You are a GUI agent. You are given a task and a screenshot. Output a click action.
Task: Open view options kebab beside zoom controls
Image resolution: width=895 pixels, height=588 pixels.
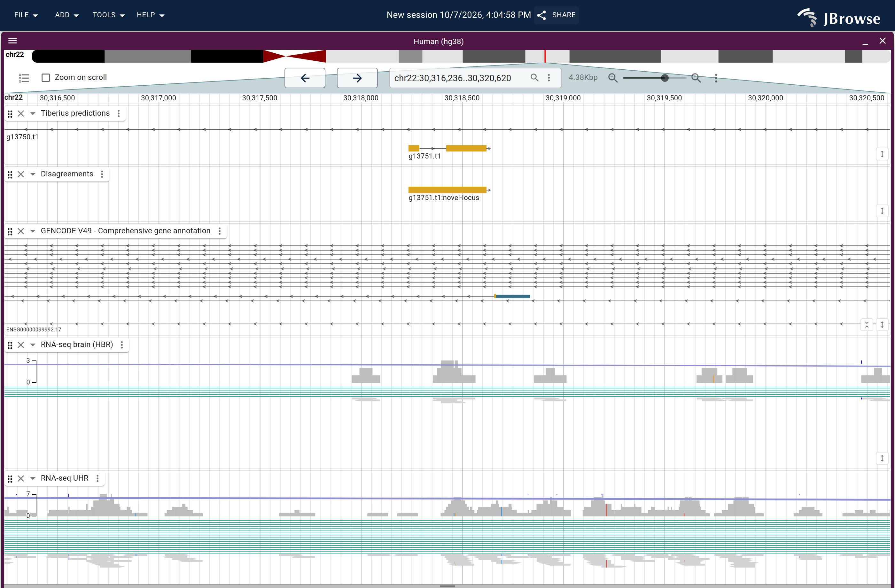(716, 78)
